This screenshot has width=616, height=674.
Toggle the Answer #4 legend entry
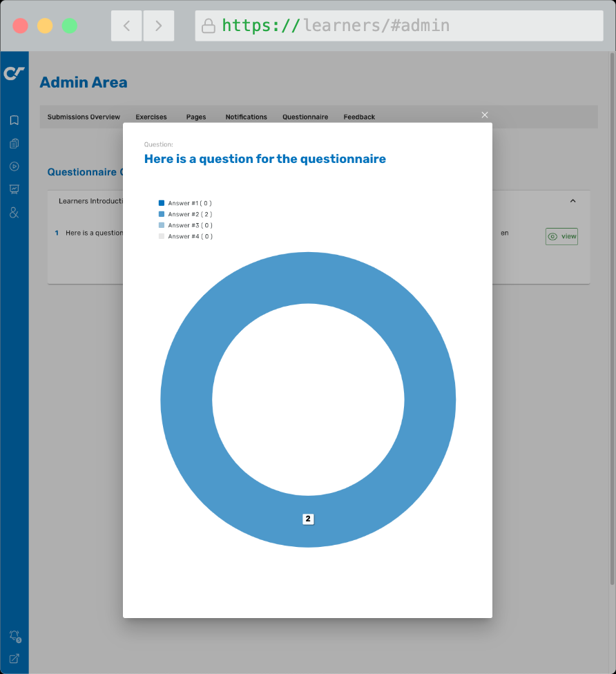188,236
